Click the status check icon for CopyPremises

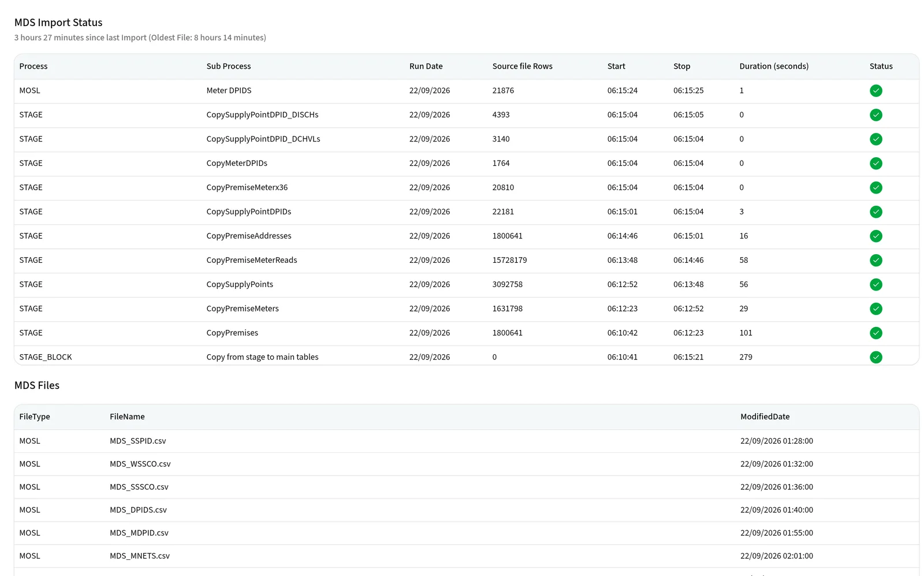(876, 333)
